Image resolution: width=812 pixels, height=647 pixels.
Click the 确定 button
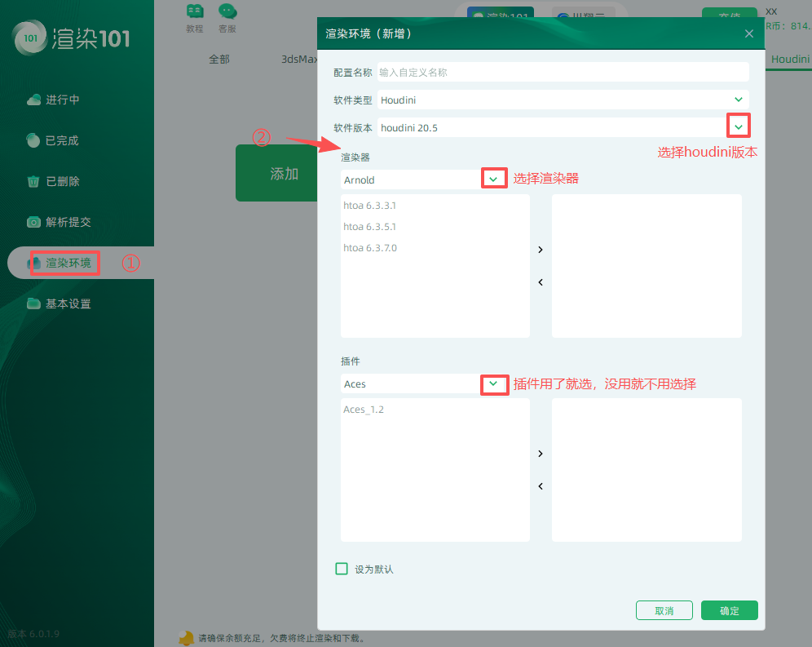tap(729, 610)
